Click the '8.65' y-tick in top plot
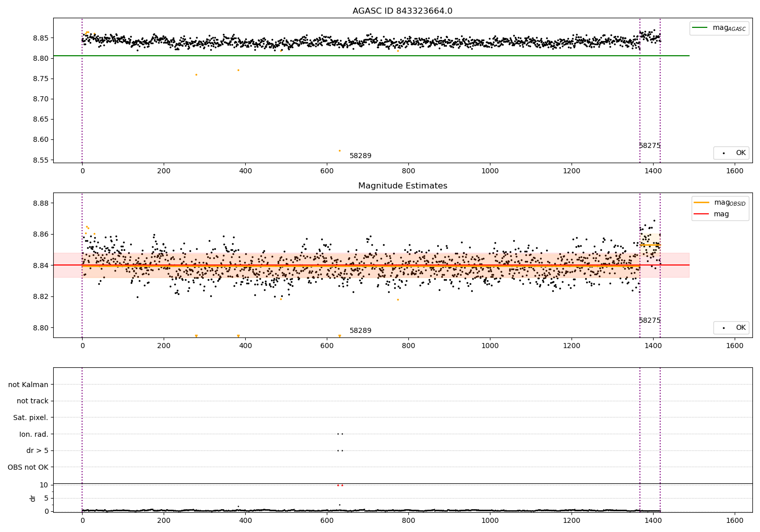Screen dimensions: 760x532 pos(41,119)
